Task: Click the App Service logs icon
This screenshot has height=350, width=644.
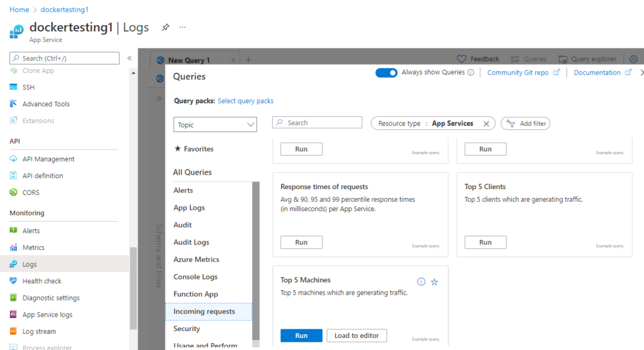Action: pyautogui.click(x=14, y=314)
